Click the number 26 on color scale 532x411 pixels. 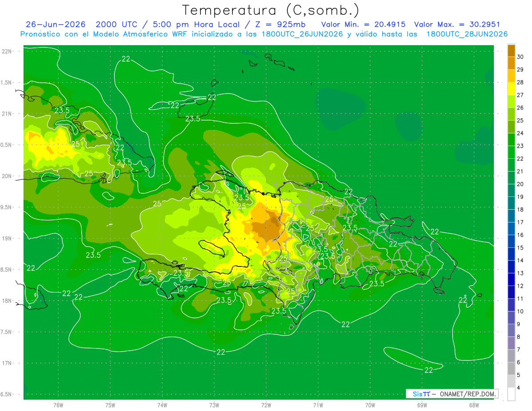(x=520, y=108)
